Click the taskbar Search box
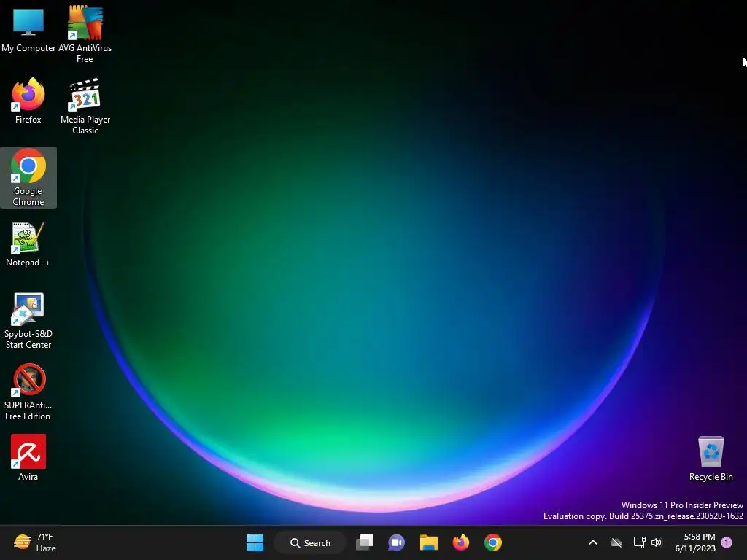 click(310, 542)
